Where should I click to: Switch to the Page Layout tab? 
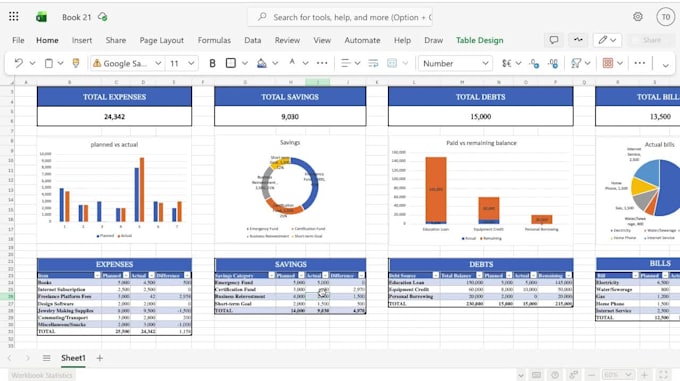tap(161, 40)
